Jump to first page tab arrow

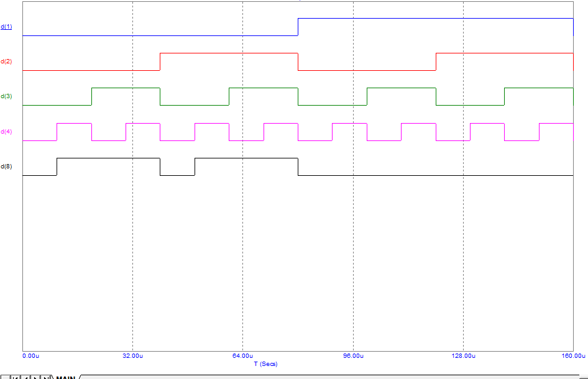16,377
